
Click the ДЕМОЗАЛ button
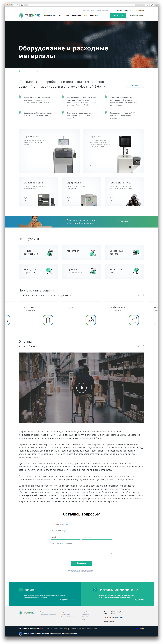coord(118,15)
